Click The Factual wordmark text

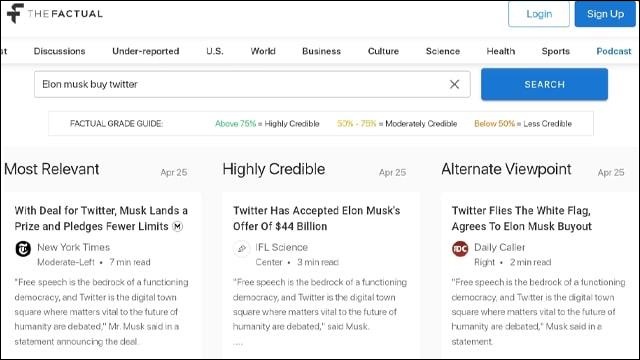coord(65,13)
